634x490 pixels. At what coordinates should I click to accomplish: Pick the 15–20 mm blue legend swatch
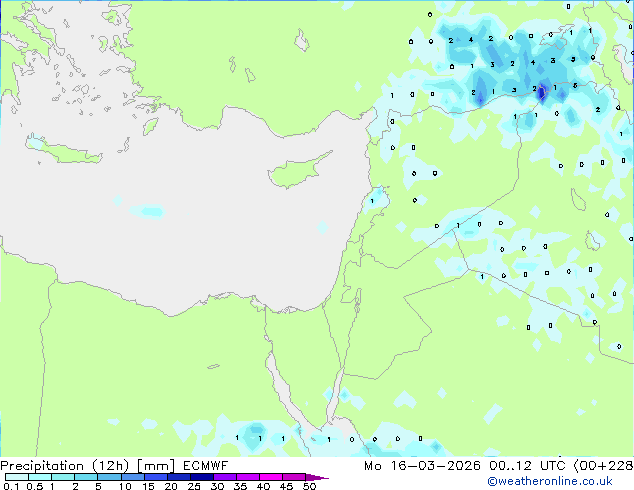155,477
